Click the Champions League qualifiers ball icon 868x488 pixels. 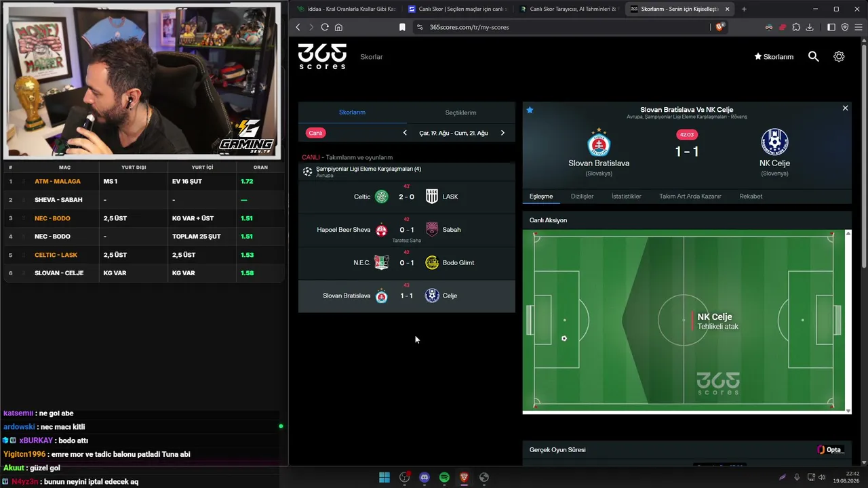tap(308, 171)
